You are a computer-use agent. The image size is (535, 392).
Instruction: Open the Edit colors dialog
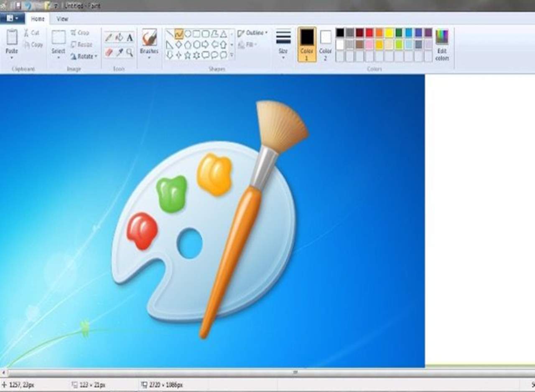click(x=442, y=45)
